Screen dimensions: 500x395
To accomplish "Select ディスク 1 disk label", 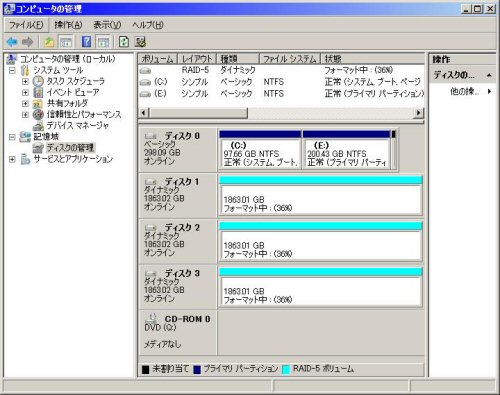I will 178,195.
